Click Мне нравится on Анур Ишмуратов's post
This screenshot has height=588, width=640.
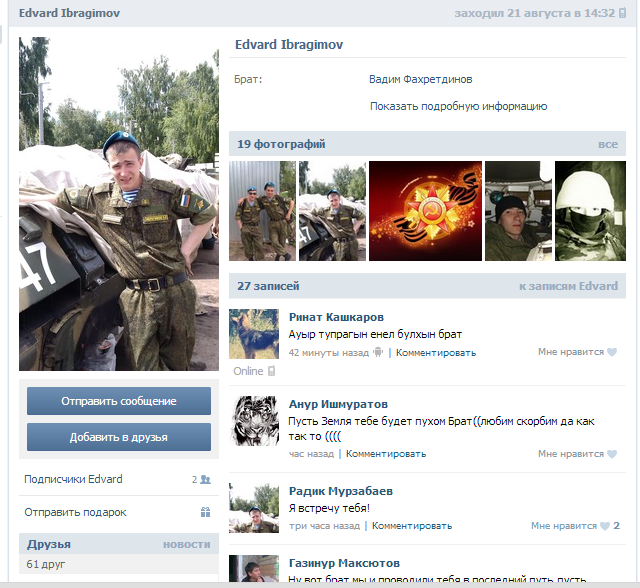(x=571, y=454)
